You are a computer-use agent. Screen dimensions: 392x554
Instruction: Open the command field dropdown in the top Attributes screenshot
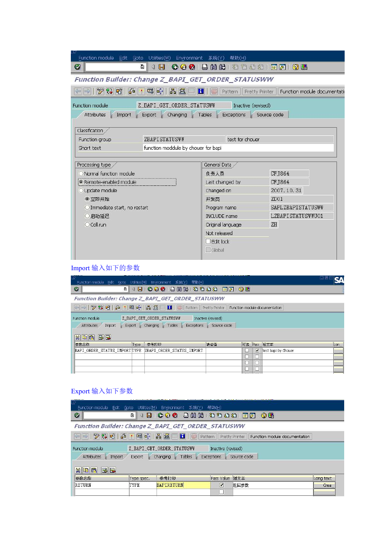click(143, 67)
